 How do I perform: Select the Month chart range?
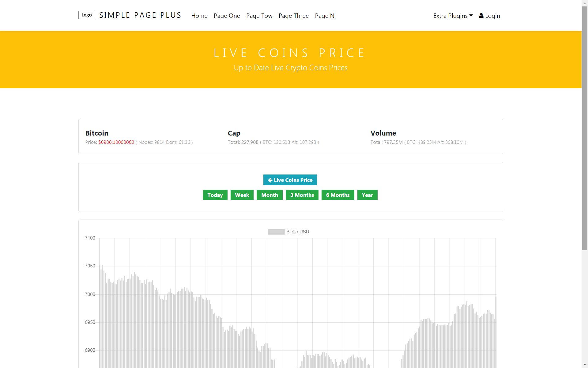(269, 195)
